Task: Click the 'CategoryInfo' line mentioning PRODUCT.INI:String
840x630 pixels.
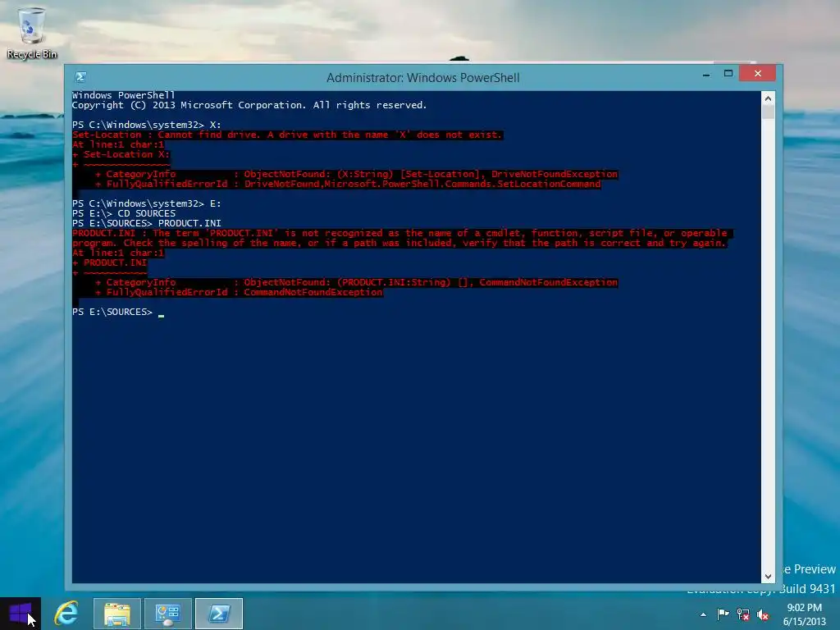Action: pyautogui.click(x=356, y=282)
